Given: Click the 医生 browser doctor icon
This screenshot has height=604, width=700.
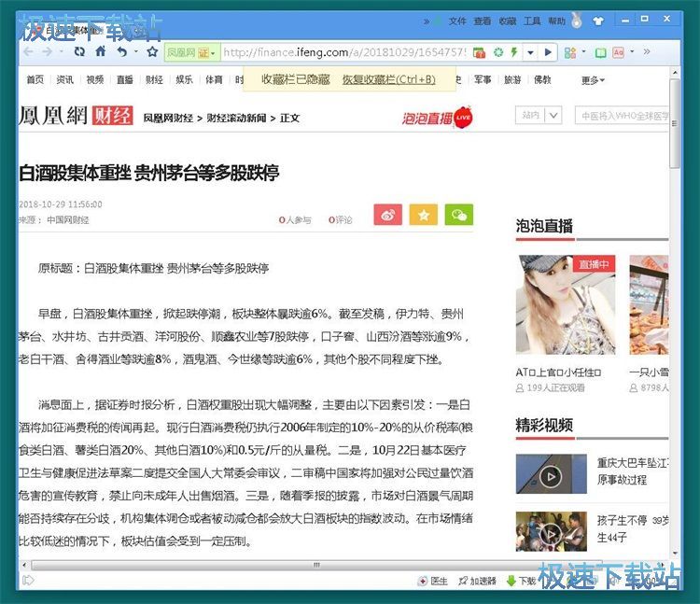Looking at the screenshot, I should (434, 581).
